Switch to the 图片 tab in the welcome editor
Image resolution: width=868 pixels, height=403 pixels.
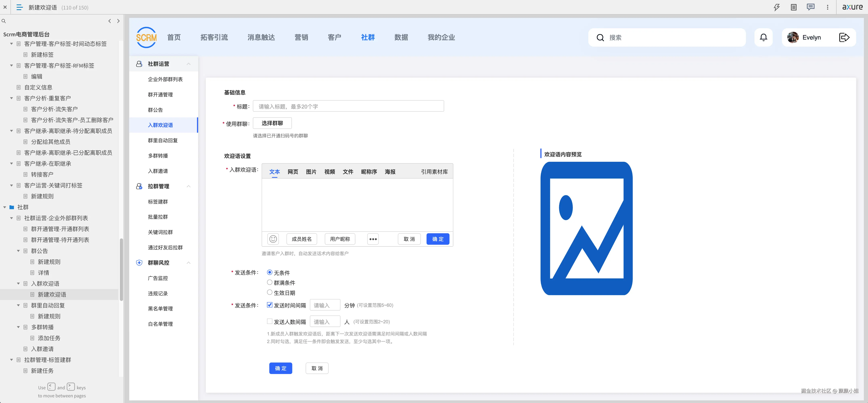pos(311,172)
